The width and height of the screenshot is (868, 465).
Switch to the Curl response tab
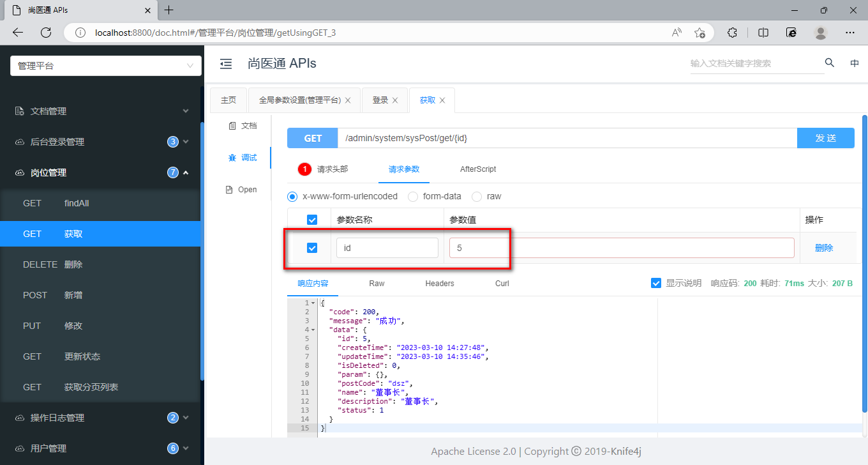coord(502,283)
